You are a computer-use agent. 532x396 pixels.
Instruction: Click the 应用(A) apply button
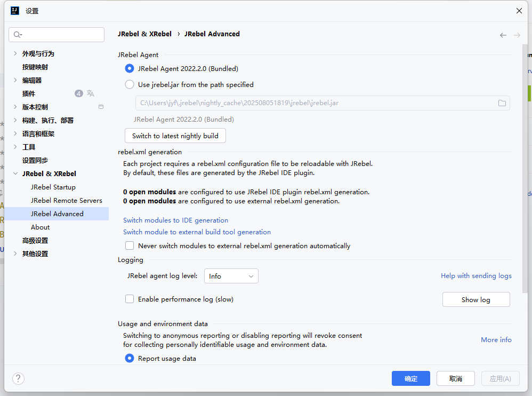[x=500, y=378]
